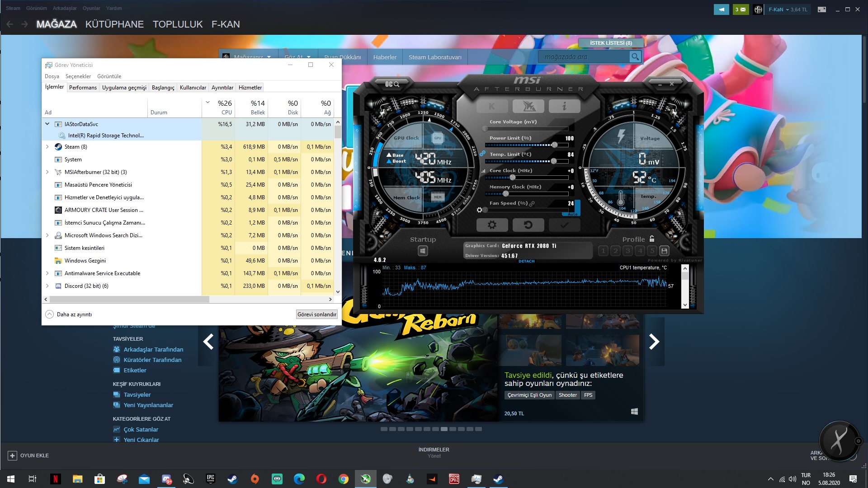Open Hizmetler tab in Task Manager
Screen dimensions: 868x488
click(250, 88)
